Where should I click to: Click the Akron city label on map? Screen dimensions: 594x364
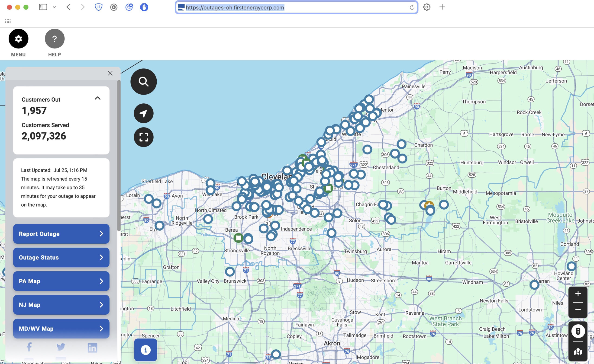pos(332,343)
